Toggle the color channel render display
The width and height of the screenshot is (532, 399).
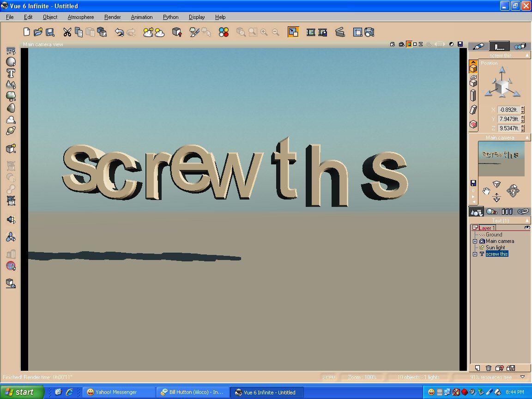(x=409, y=44)
